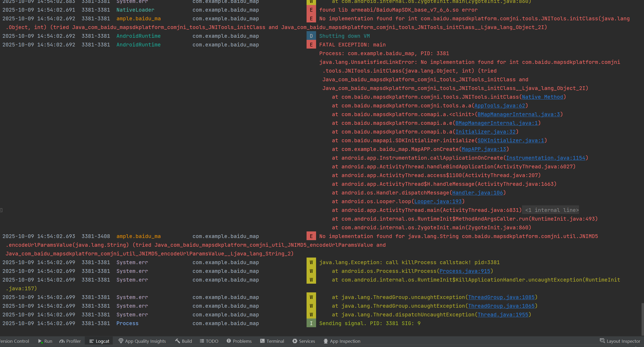Click the Native Method link in stack trace

[x=542, y=97]
